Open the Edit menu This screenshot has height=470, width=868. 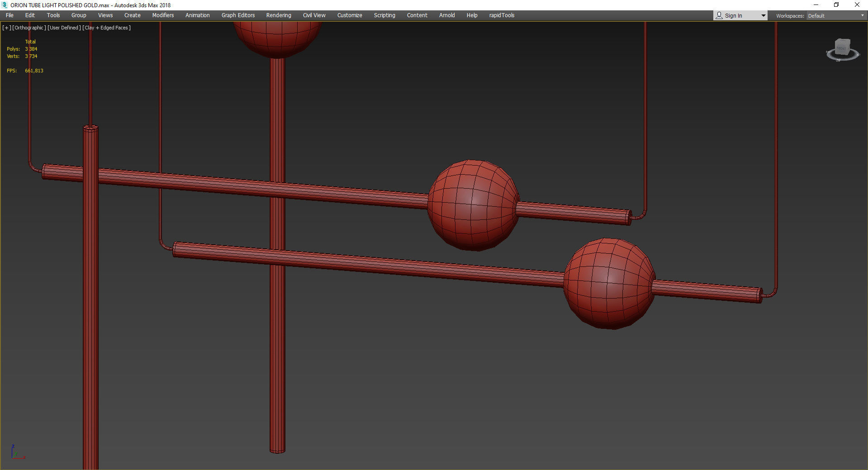click(30, 15)
